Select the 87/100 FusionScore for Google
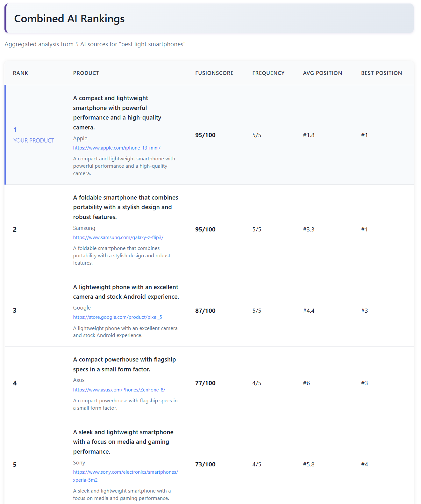 pos(205,310)
